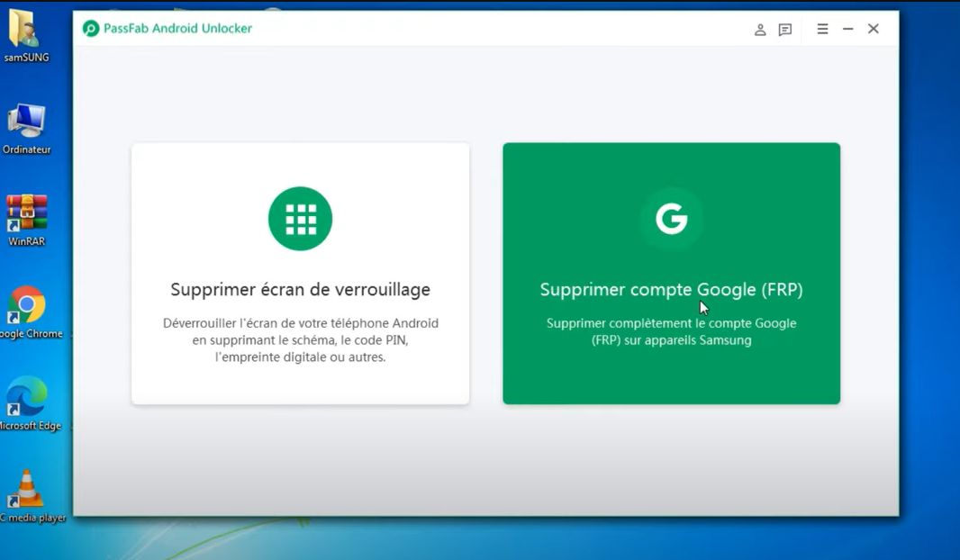Select the WinRAR desktop shortcut
Viewport: 960px width, 560px height.
tap(26, 221)
